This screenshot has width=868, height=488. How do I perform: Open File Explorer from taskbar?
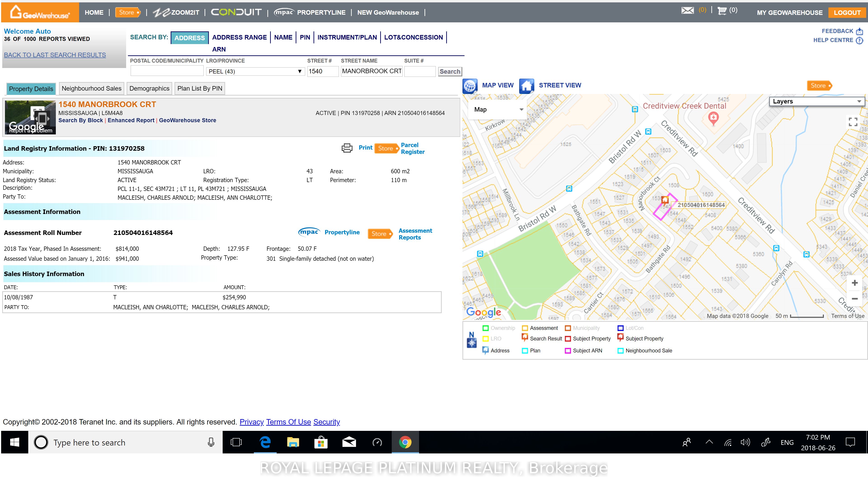point(293,442)
